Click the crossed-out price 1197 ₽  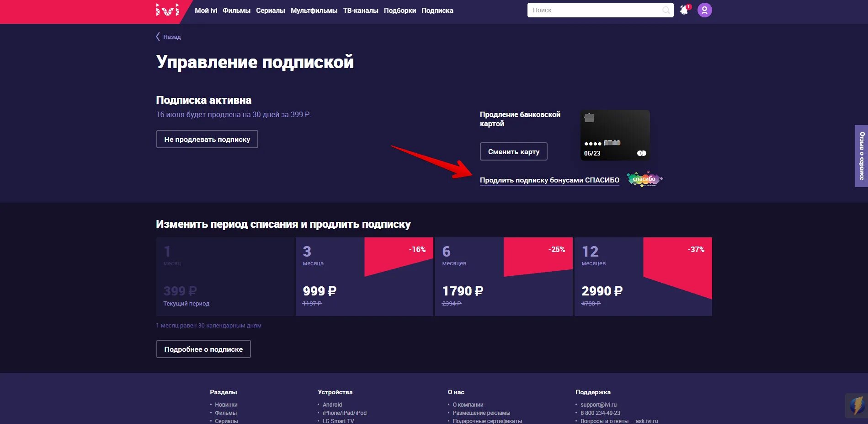(x=312, y=304)
